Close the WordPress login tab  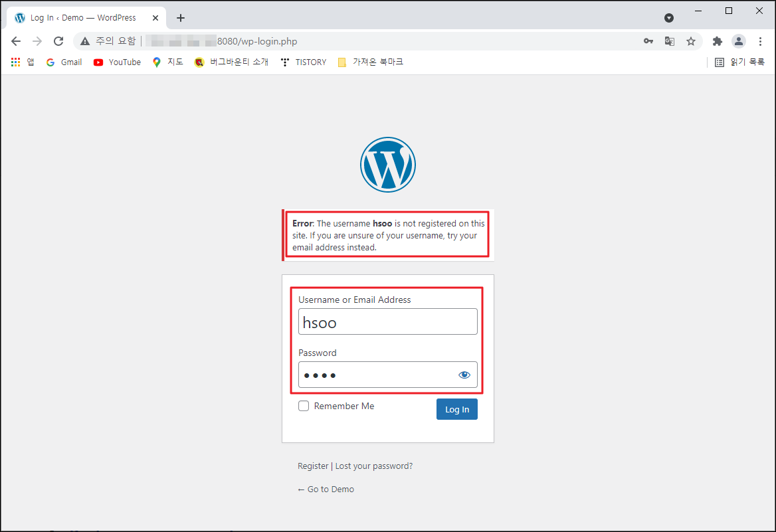pos(155,18)
